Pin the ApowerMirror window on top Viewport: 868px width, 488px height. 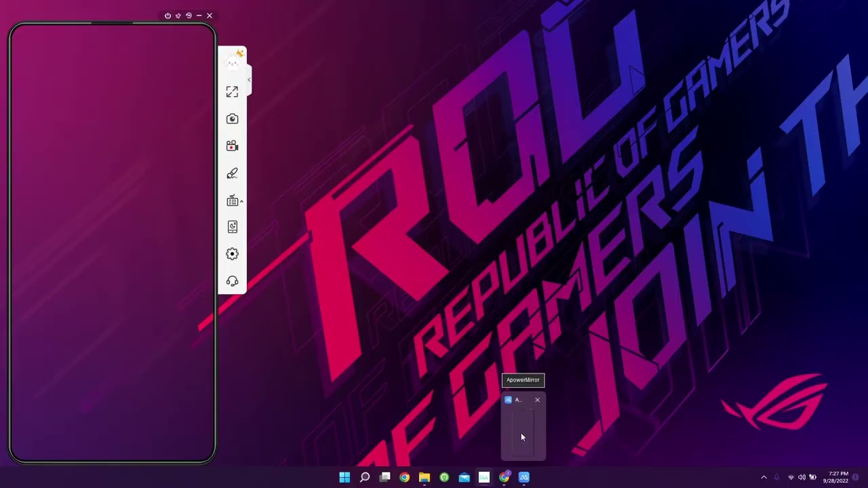[178, 16]
